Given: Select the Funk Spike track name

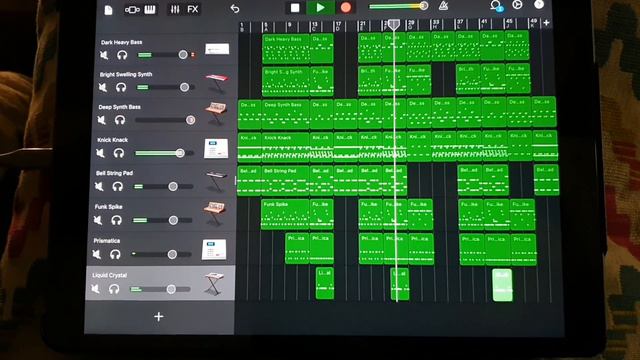Looking at the screenshot, I should tap(108, 207).
